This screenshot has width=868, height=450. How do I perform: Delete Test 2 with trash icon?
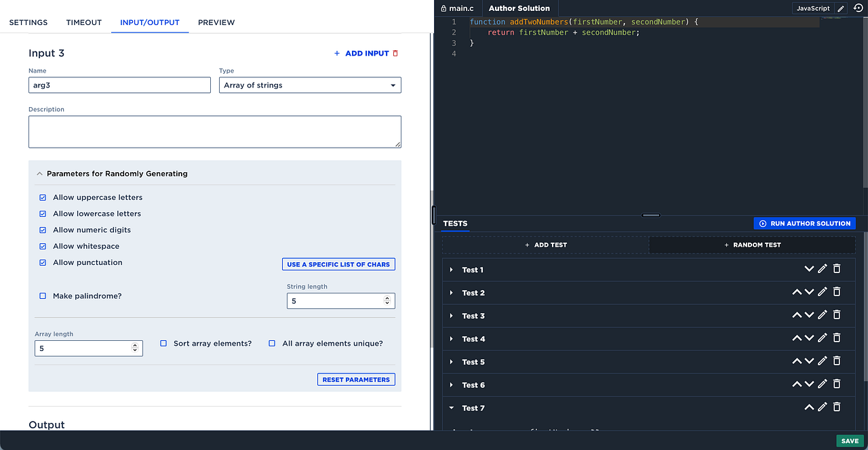[x=837, y=292]
